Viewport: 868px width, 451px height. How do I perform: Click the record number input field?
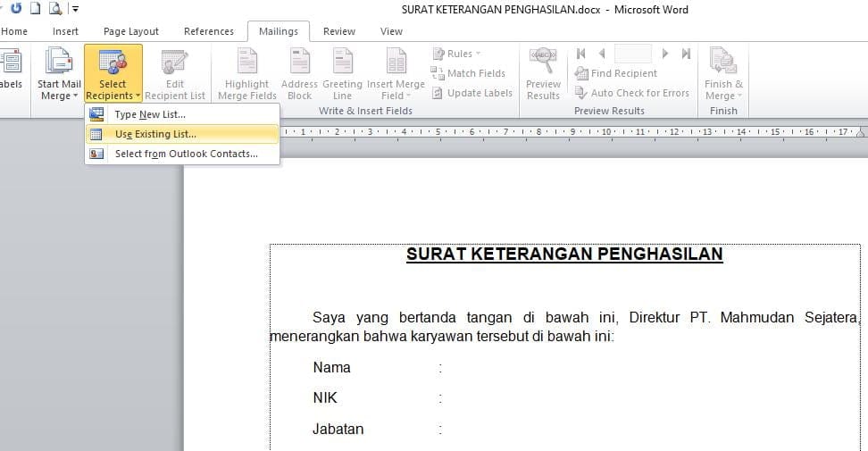click(632, 54)
